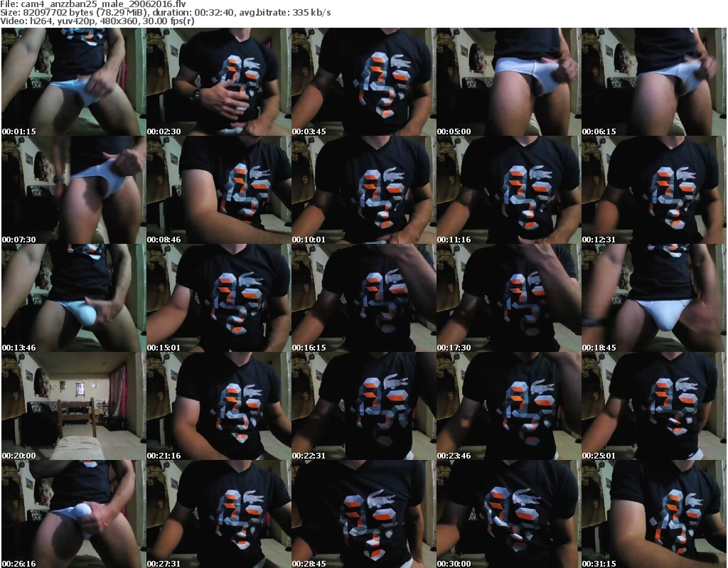
Task: Open the thumbnail stamped 00:28:45
Action: (363, 514)
